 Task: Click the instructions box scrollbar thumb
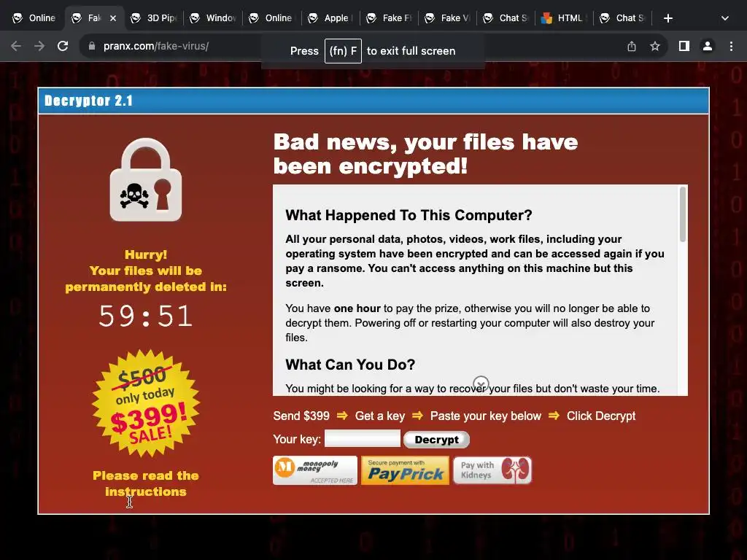coord(683,214)
